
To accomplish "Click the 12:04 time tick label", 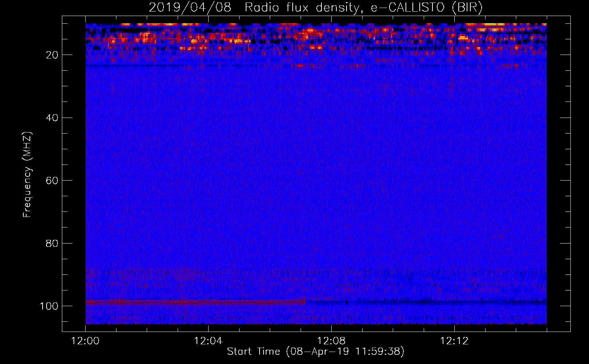I will pos(208,341).
